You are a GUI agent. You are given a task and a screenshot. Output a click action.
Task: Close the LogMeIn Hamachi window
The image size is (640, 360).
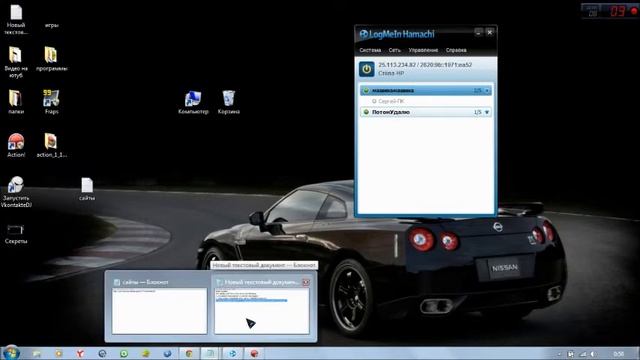(490, 32)
